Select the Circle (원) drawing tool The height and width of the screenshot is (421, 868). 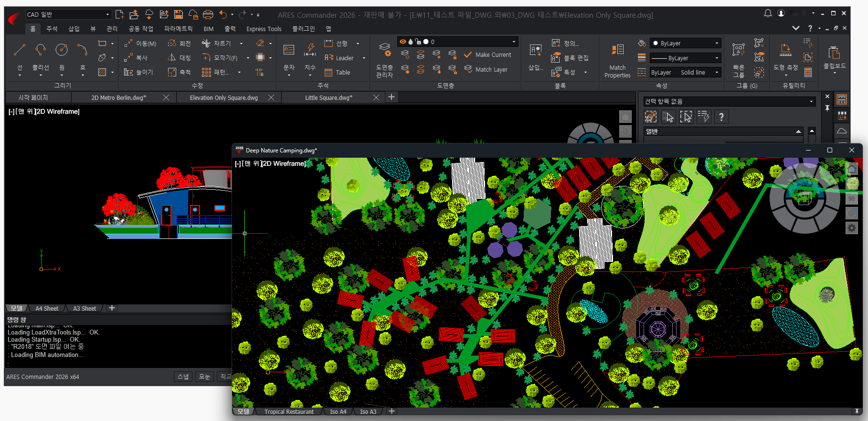tap(62, 50)
